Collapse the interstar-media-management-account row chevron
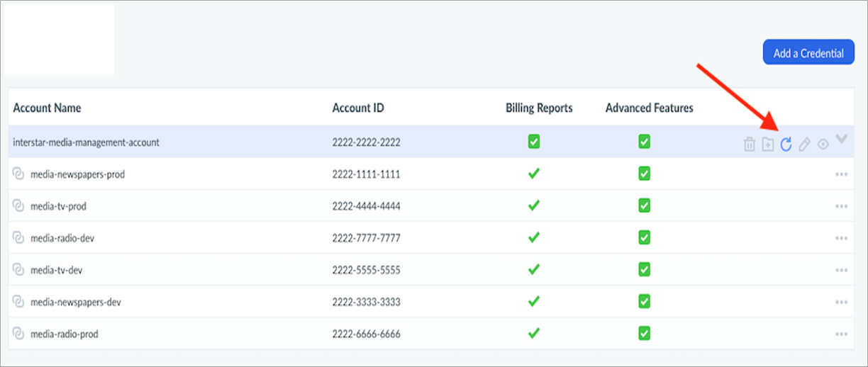Viewport: 868px width, 367px height. (x=841, y=140)
